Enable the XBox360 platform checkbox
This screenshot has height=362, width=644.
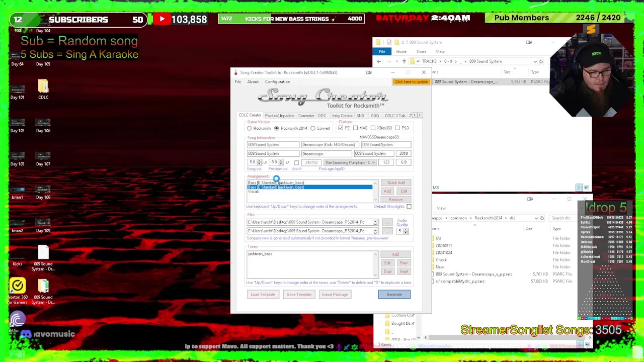[x=373, y=128]
